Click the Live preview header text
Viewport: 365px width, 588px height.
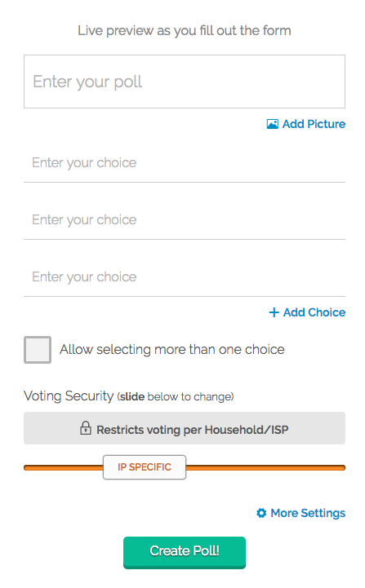(185, 30)
